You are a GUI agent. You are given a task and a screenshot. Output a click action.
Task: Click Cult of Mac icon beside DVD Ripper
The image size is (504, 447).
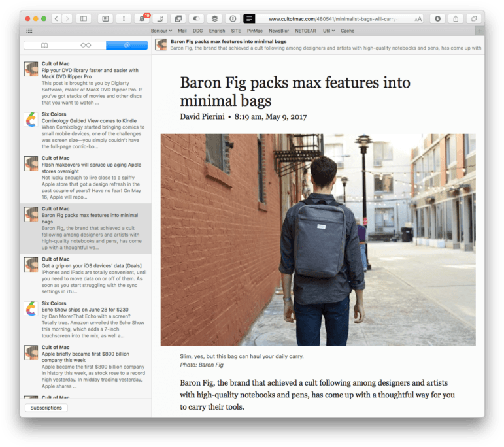(31, 69)
